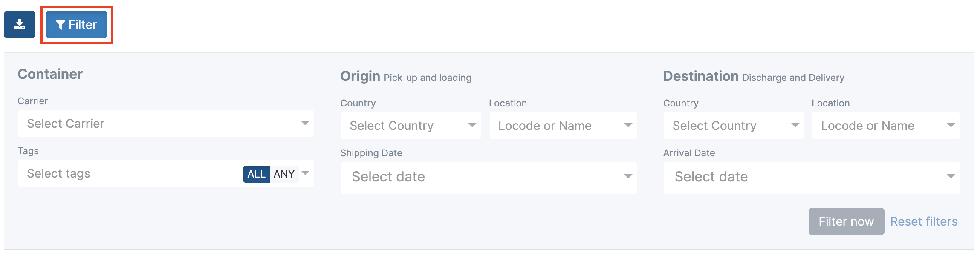This screenshot has width=980, height=253.
Task: Open Destination Locode or Name dropdown
Action: coord(886,126)
